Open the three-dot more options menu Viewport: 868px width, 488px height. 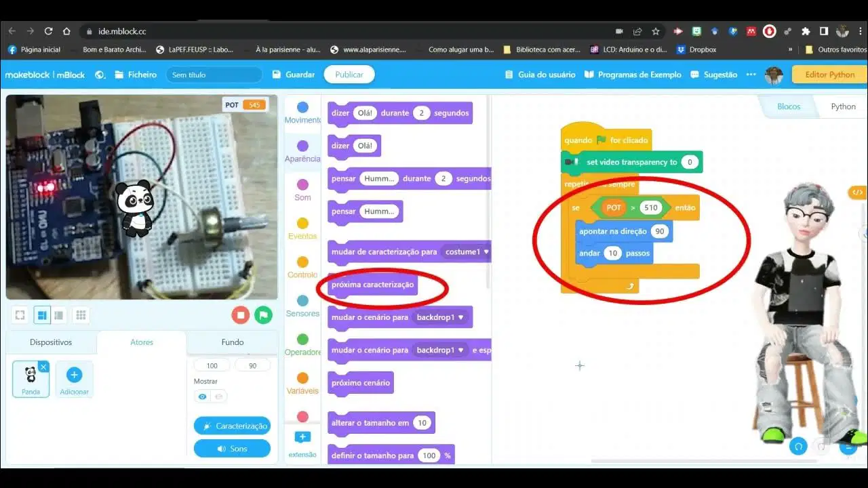pyautogui.click(x=751, y=75)
